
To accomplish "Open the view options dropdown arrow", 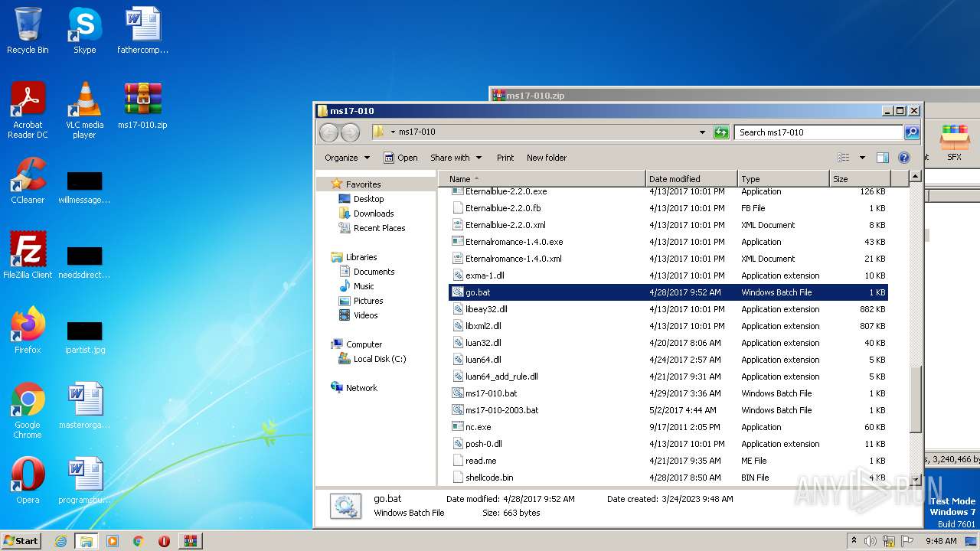I will pyautogui.click(x=861, y=158).
